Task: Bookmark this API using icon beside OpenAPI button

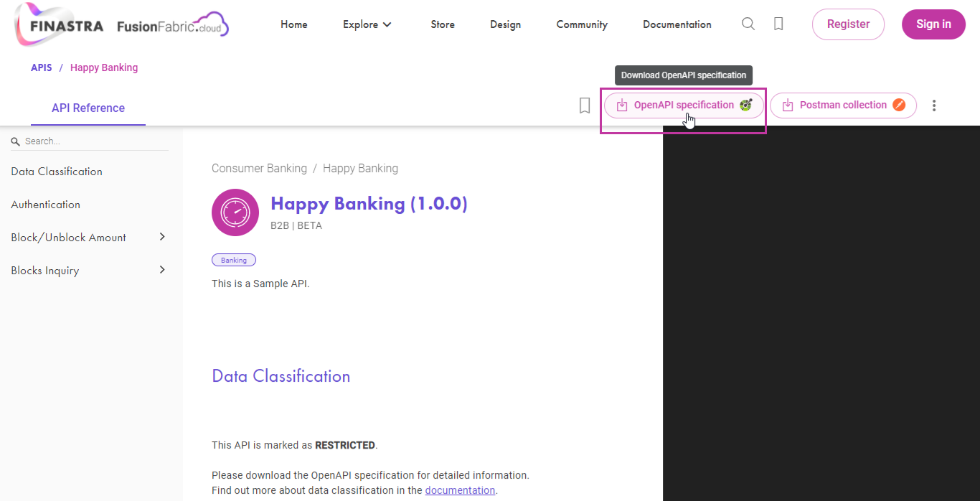Action: pos(585,106)
